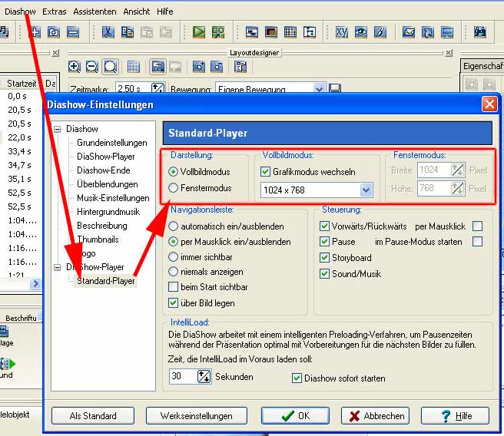This screenshot has width=504, height=436.
Task: Choose 'immer sichtbar' navigation option
Action: 174,256
